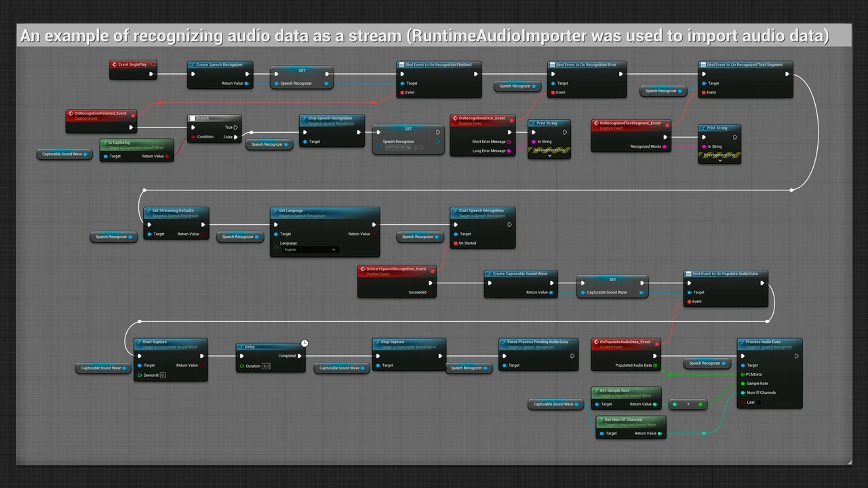Viewport: 868px width, 488px height.
Task: Click the Succeeded boolean pin on OnStartSpeechRecognition_Event
Action: point(431,293)
